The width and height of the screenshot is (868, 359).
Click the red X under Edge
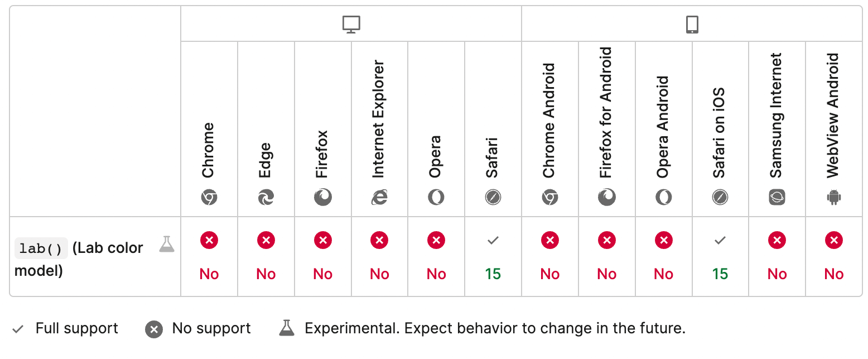[x=266, y=241]
